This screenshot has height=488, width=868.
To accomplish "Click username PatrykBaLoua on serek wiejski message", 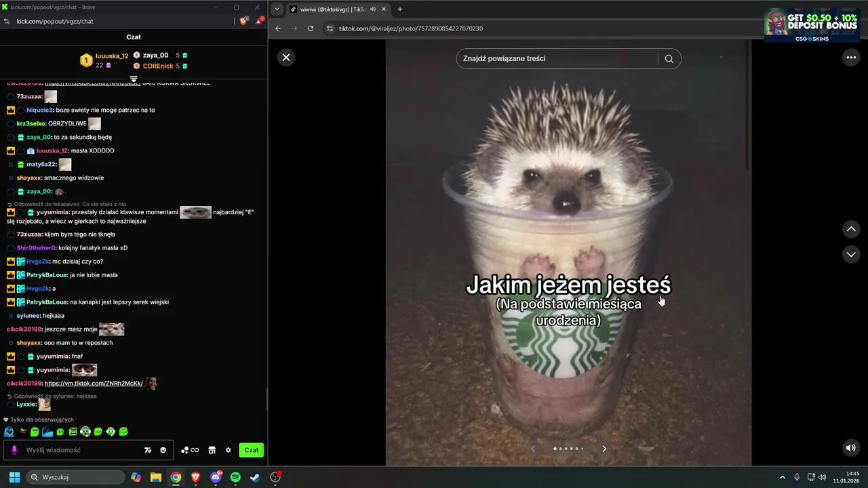I will 47,302.
